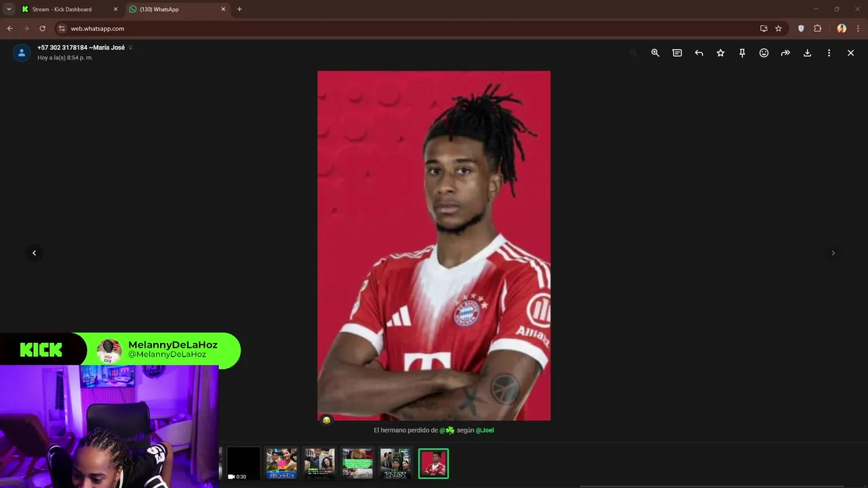This screenshot has width=868, height=488.
Task: View site information icon in address bar
Action: 62,28
